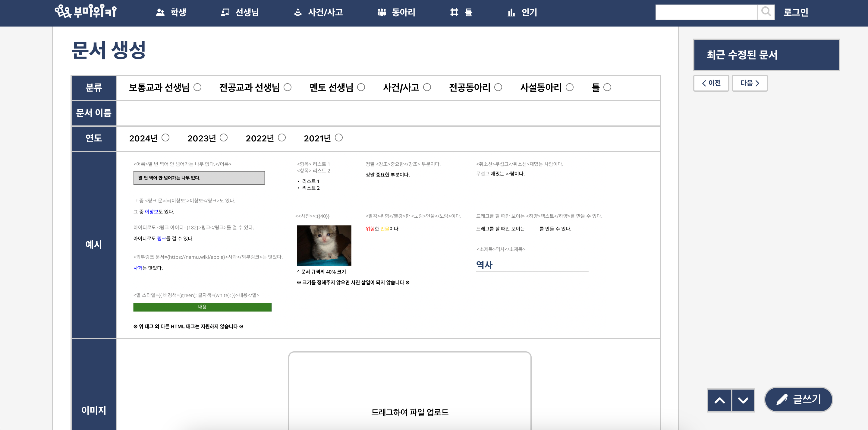Click the 로그인 link
Viewport: 868px width, 430px height.
tap(796, 12)
